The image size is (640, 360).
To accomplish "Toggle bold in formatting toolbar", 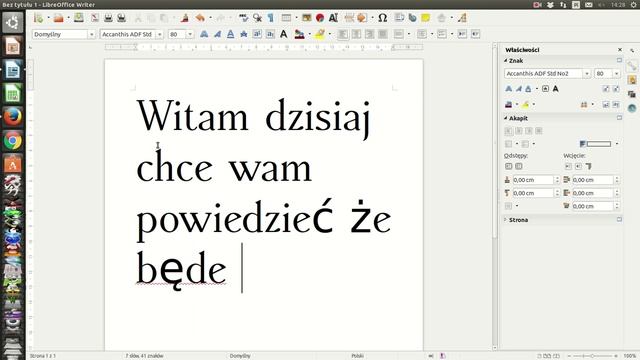I will pyautogui.click(x=204, y=34).
